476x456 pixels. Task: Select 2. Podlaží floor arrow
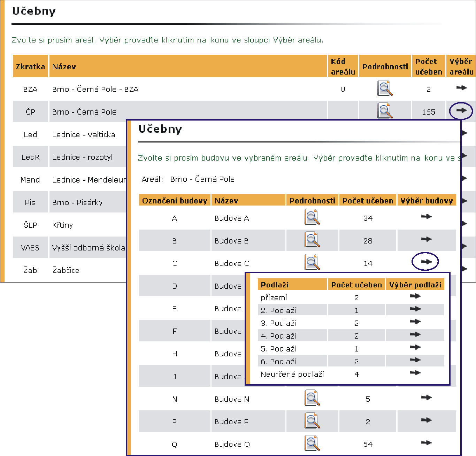tap(415, 309)
